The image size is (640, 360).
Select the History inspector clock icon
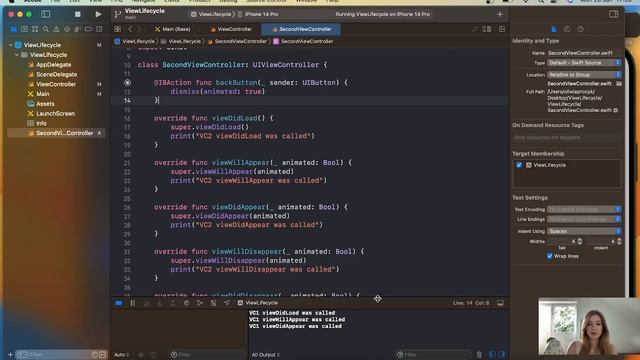coord(567,29)
